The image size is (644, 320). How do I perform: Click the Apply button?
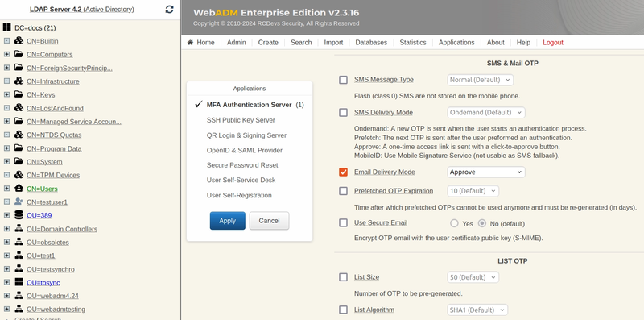click(x=228, y=221)
